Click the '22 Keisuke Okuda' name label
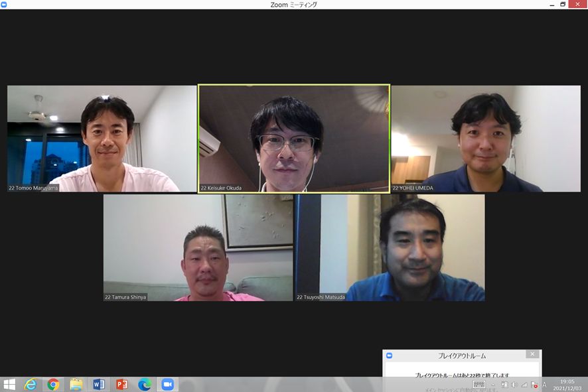The image size is (588, 392). (x=221, y=188)
